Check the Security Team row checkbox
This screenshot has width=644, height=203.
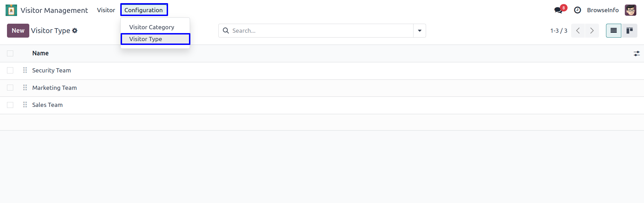[10, 70]
